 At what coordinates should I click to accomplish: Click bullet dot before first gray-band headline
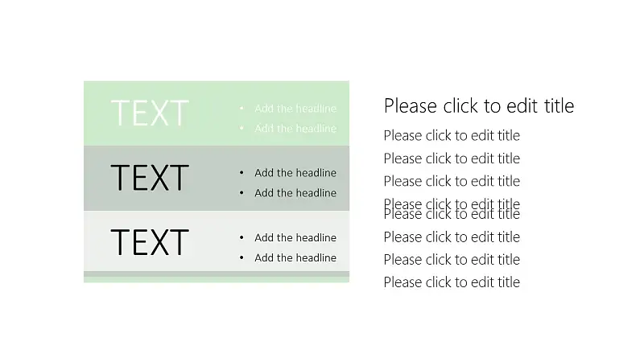pyautogui.click(x=242, y=173)
